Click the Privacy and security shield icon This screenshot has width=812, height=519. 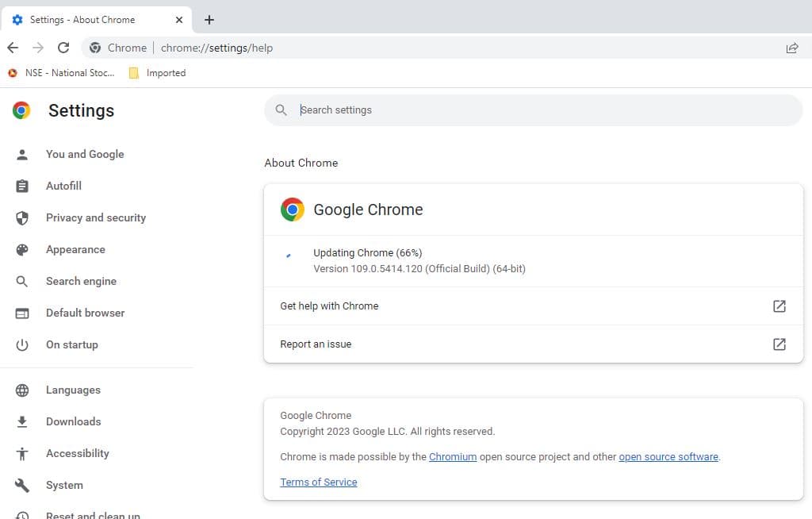point(22,217)
